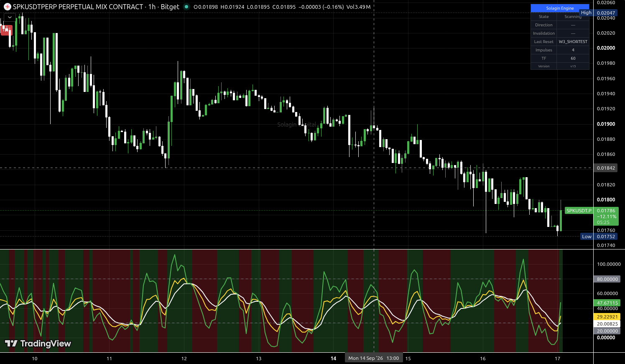Click the Mon 14 Sep '26 13:00 time label
The image size is (625, 364).
tap(373, 358)
